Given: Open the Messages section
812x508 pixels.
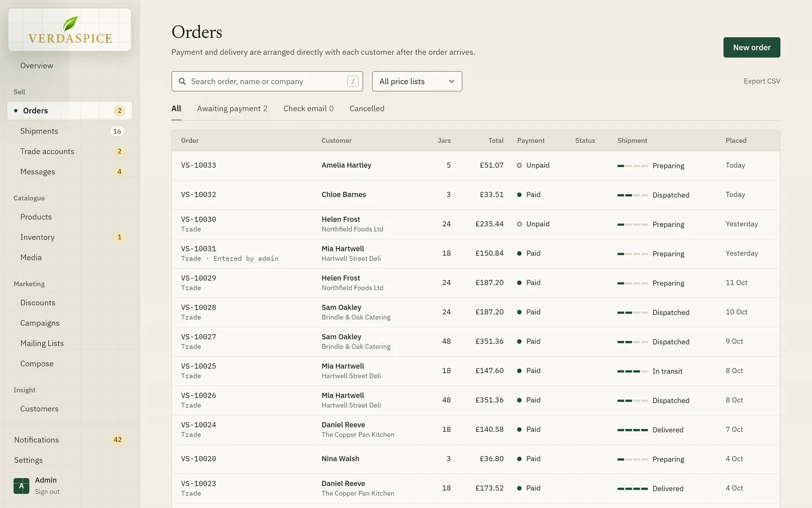Looking at the screenshot, I should (70, 172).
